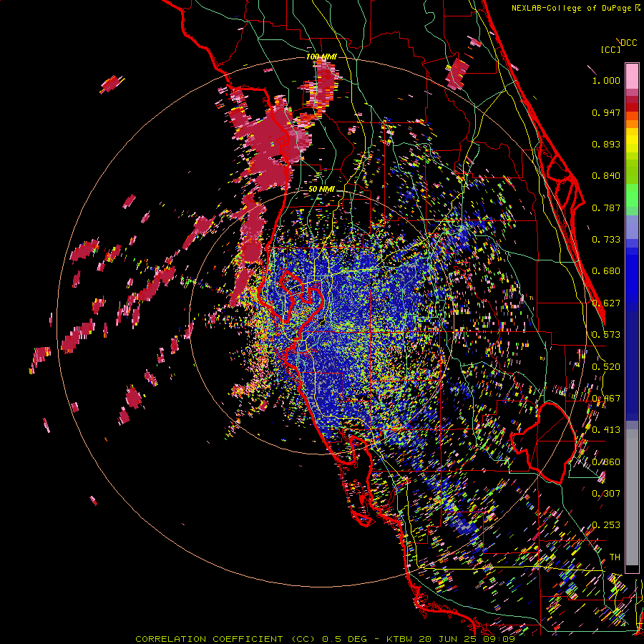Click the 0.253 scale value
Image resolution: width=644 pixels, height=644 pixels.
606,525
